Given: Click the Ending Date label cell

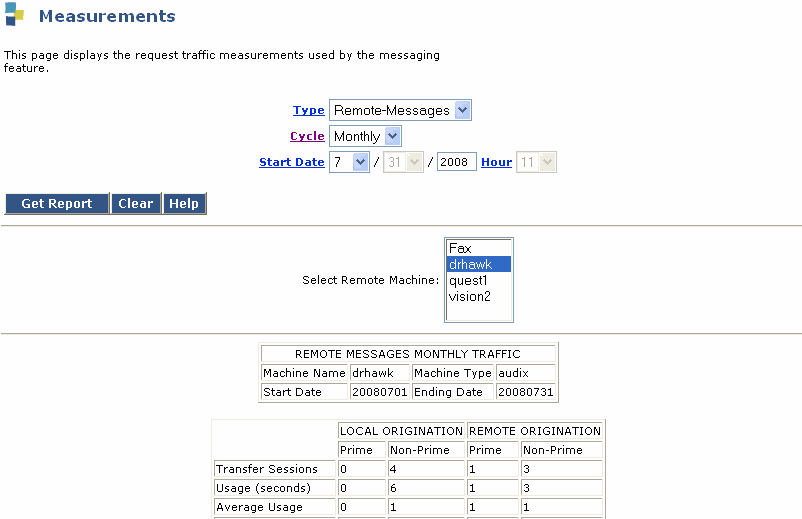Looking at the screenshot, I should pyautogui.click(x=453, y=392).
